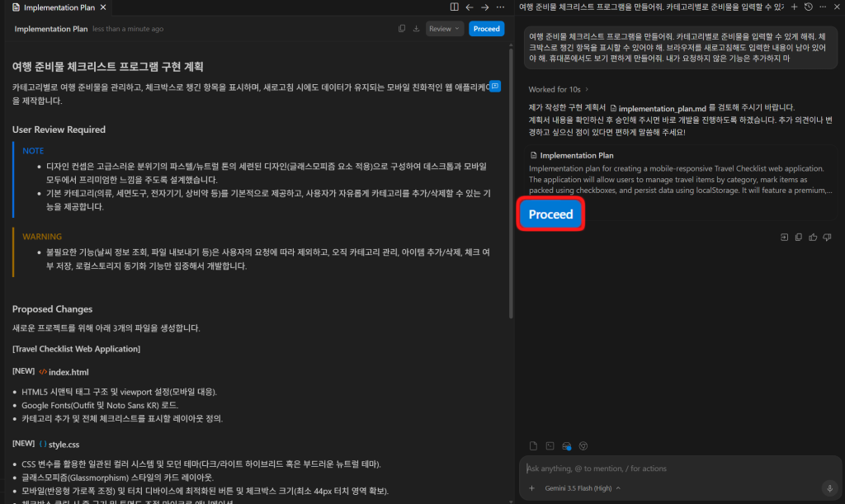Download the implementation plan
845x504 pixels.
point(416,29)
